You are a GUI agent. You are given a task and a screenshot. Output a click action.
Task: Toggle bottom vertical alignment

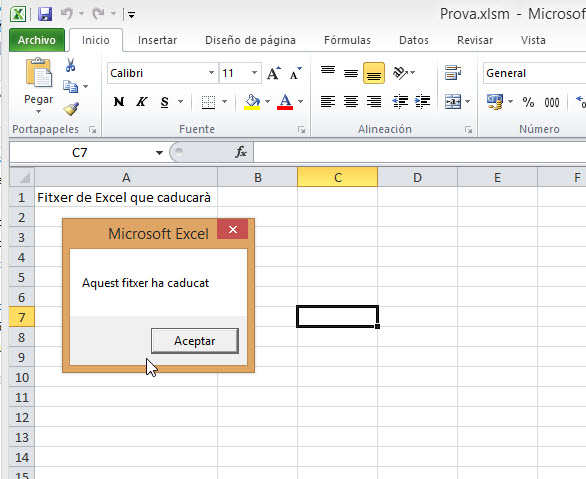[374, 73]
